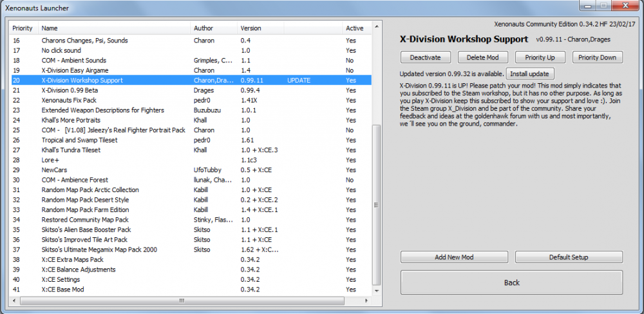
Task: Click the Priority Down button
Action: coord(597,57)
